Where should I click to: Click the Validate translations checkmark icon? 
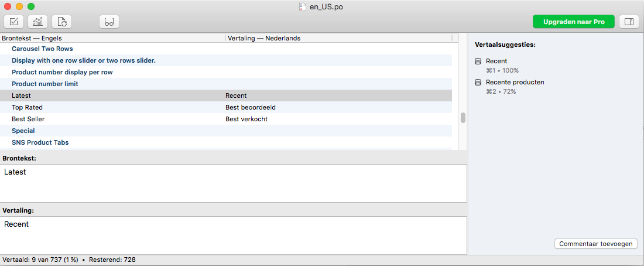coord(15,22)
